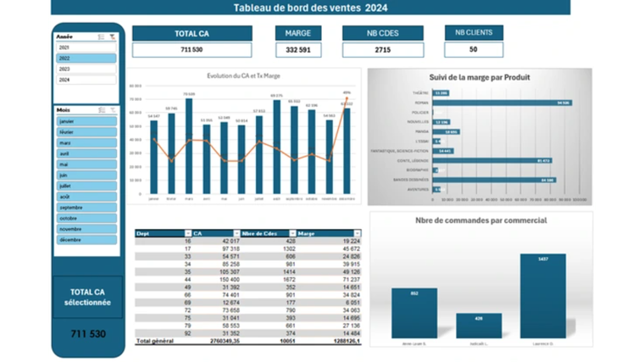The width and height of the screenshot is (644, 362).
Task: Open the Dept column filter dropdown
Action: (188, 233)
